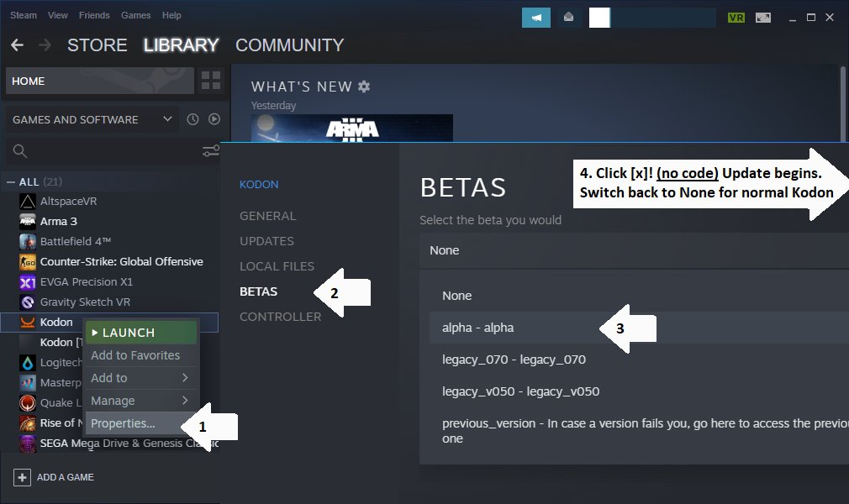
Task: Click the Battlefield 4 game icon
Action: click(28, 241)
